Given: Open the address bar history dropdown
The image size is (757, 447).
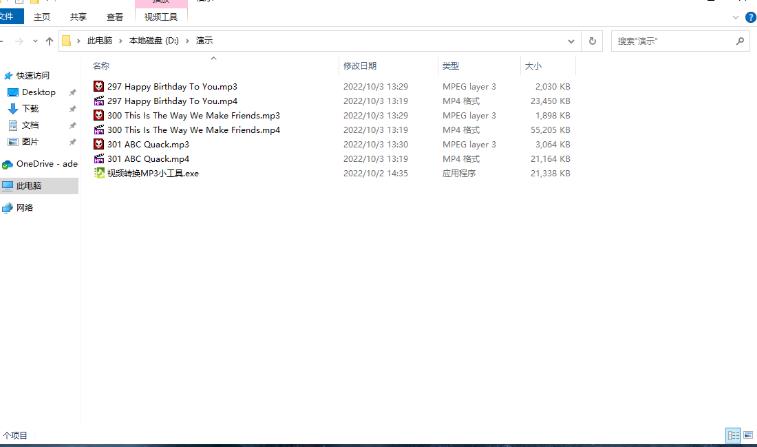Looking at the screenshot, I should pos(571,41).
